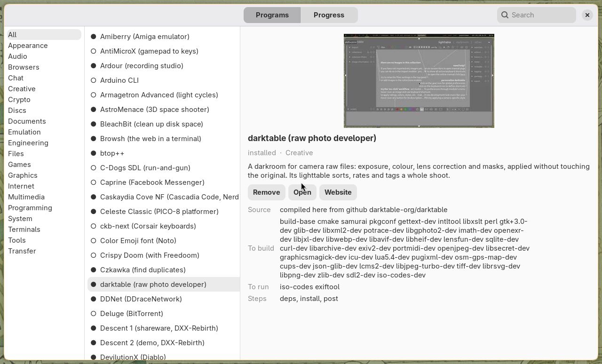
Task: Select C-Dogs SDL (run-and-gun)
Action: click(163, 168)
